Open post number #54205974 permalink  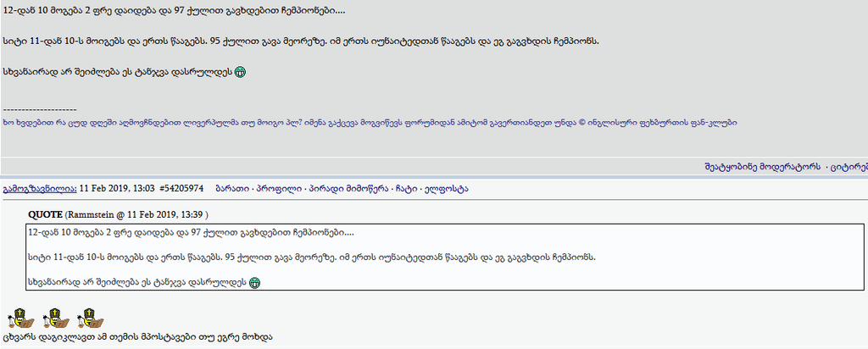(181, 189)
